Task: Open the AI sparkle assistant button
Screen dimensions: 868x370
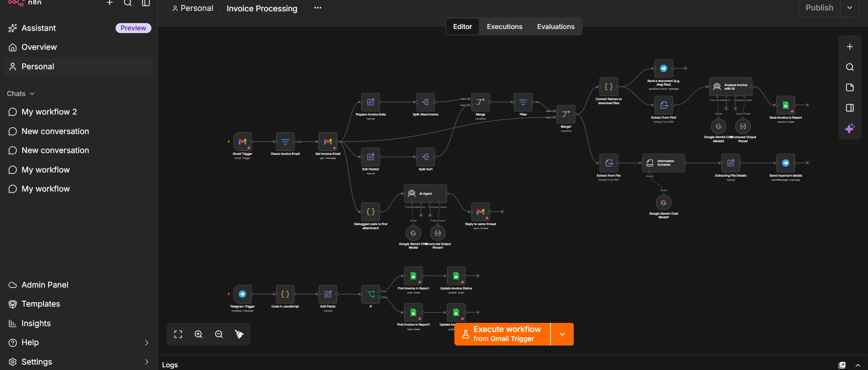Action: point(850,128)
